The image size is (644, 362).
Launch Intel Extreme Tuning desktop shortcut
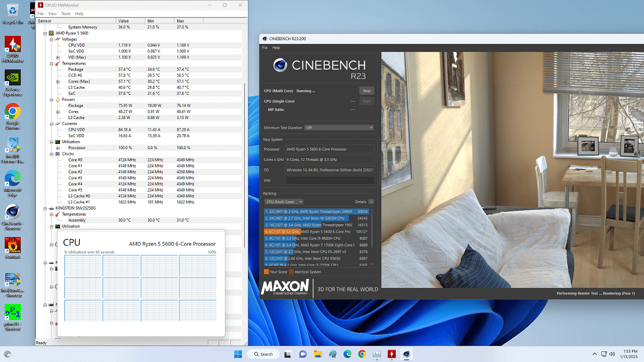tap(12, 150)
